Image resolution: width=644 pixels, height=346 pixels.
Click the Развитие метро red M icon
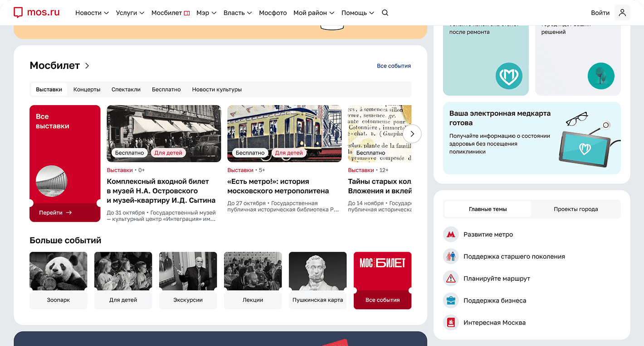451,235
